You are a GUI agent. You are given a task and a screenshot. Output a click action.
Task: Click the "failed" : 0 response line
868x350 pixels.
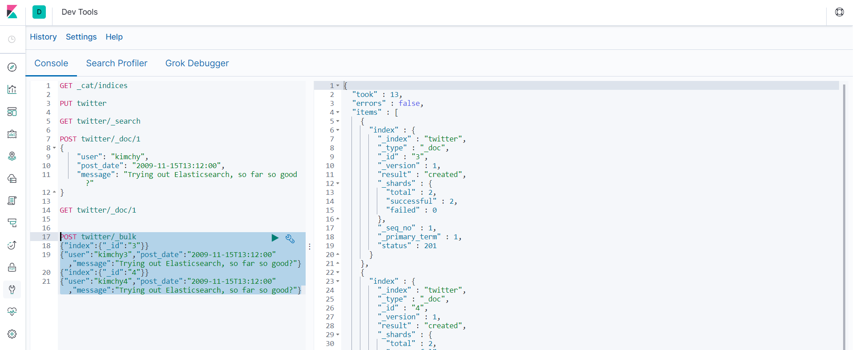pyautogui.click(x=412, y=210)
